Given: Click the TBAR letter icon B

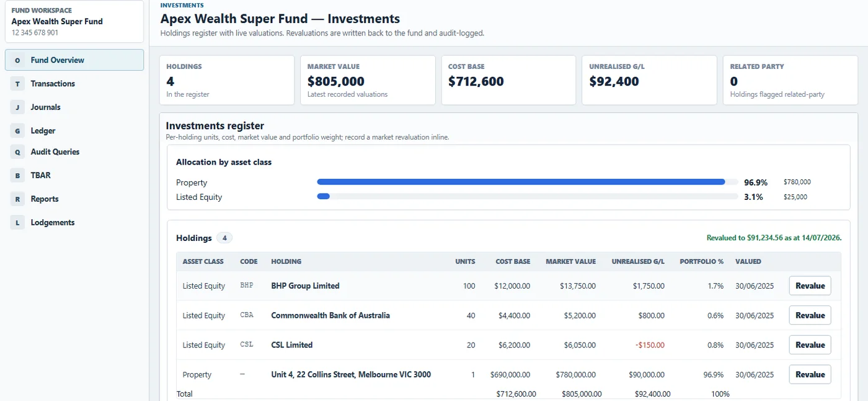Looking at the screenshot, I should pos(17,176).
